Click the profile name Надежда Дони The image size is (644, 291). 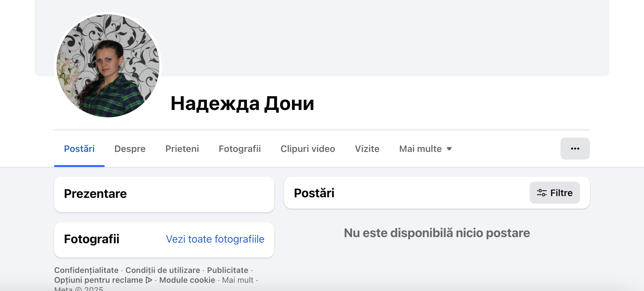(242, 104)
